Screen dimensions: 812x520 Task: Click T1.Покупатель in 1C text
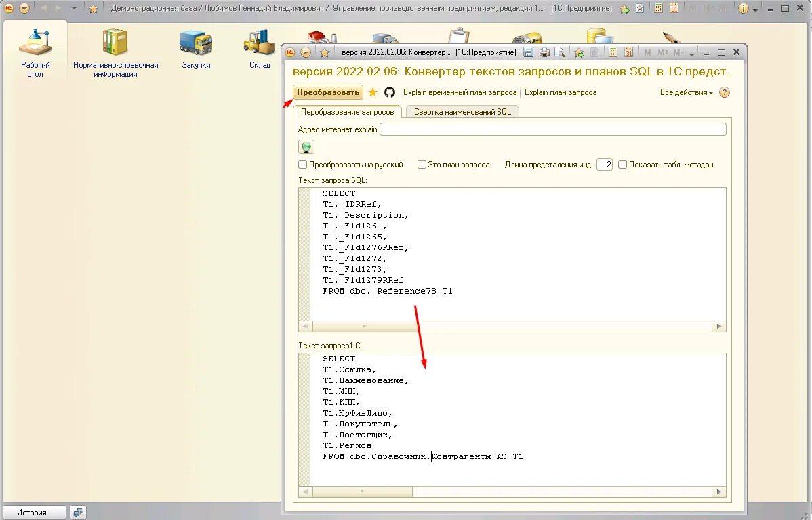pos(360,424)
